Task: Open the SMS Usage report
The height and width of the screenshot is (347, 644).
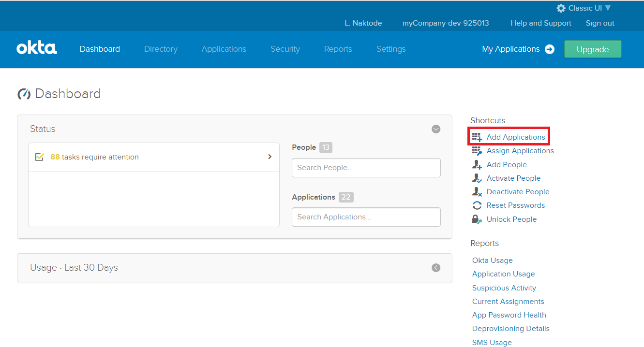Action: tap(492, 343)
